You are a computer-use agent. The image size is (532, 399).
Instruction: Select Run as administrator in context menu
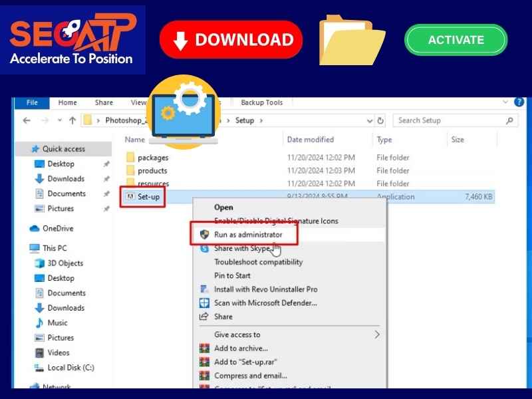[x=248, y=235]
